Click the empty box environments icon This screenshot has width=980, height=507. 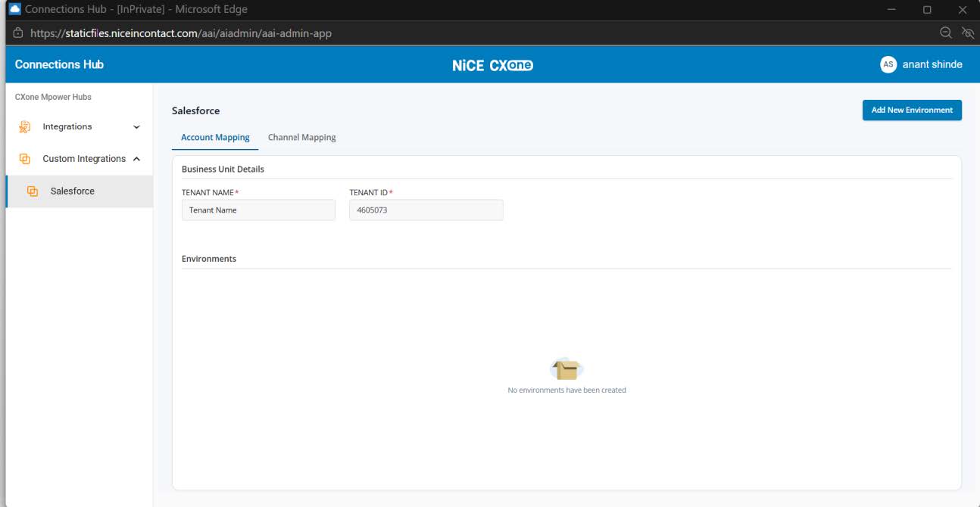566,369
